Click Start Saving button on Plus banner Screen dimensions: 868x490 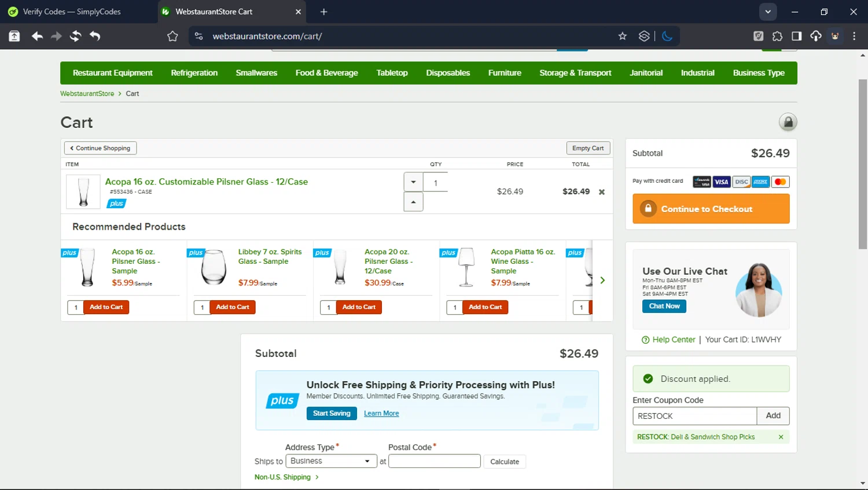(332, 413)
